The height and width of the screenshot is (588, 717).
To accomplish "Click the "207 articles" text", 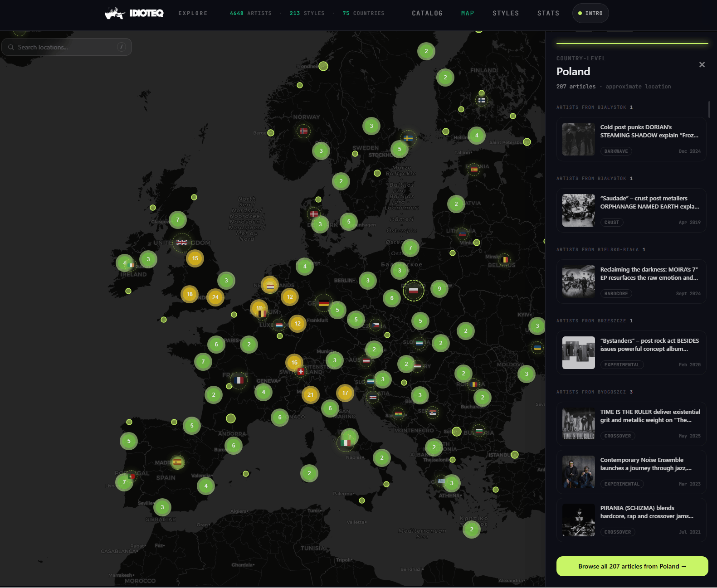I will pyautogui.click(x=576, y=87).
